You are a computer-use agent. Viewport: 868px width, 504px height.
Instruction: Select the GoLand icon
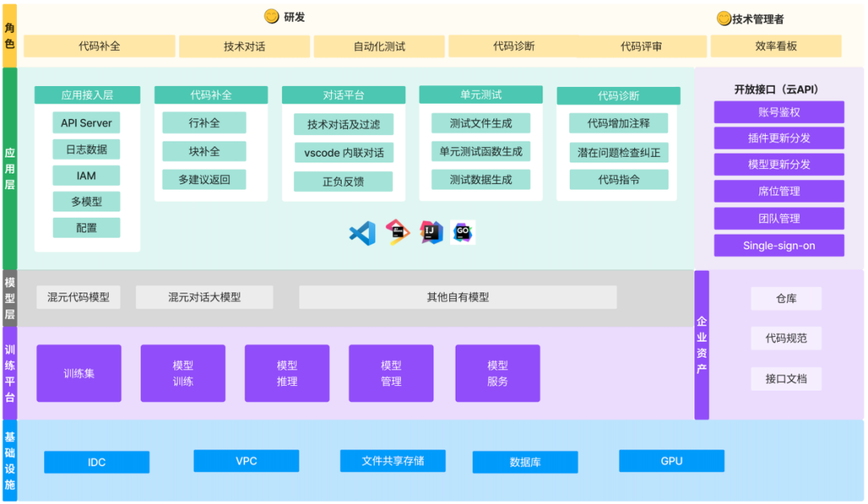463,232
